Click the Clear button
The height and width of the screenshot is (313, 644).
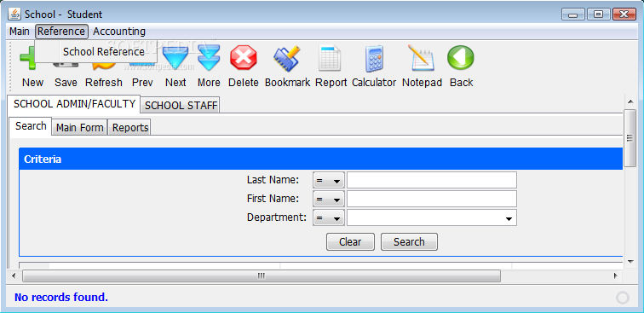click(x=350, y=242)
